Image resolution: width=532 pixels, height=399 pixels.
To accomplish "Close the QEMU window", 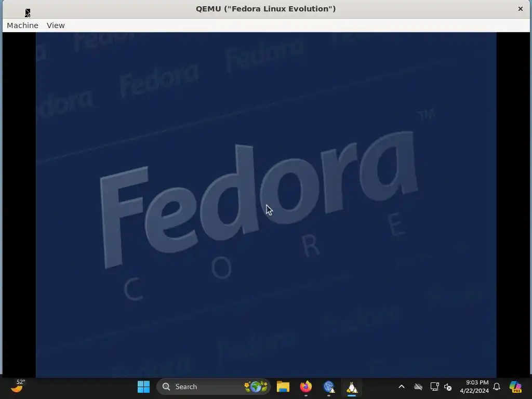I will pos(520,9).
